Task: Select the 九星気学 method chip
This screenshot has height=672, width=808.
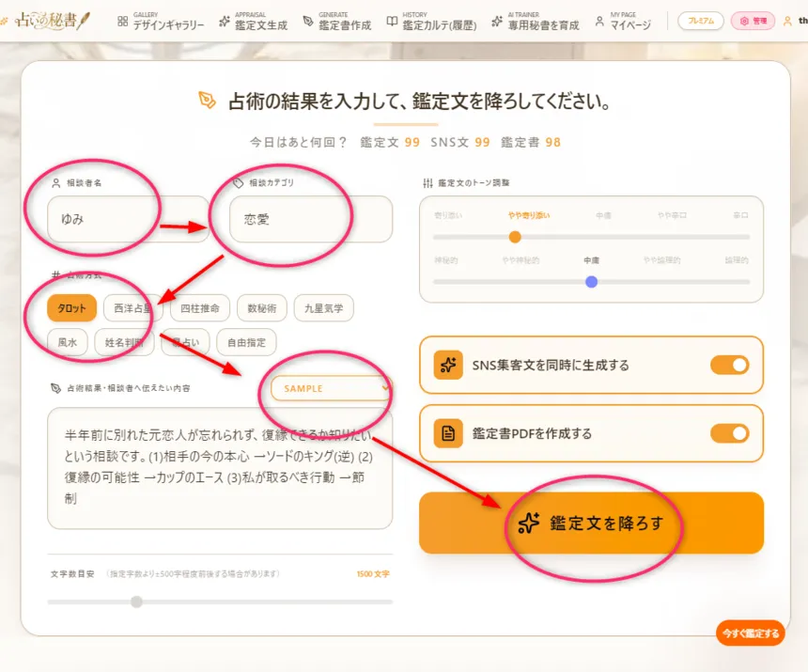Action: pyautogui.click(x=323, y=308)
